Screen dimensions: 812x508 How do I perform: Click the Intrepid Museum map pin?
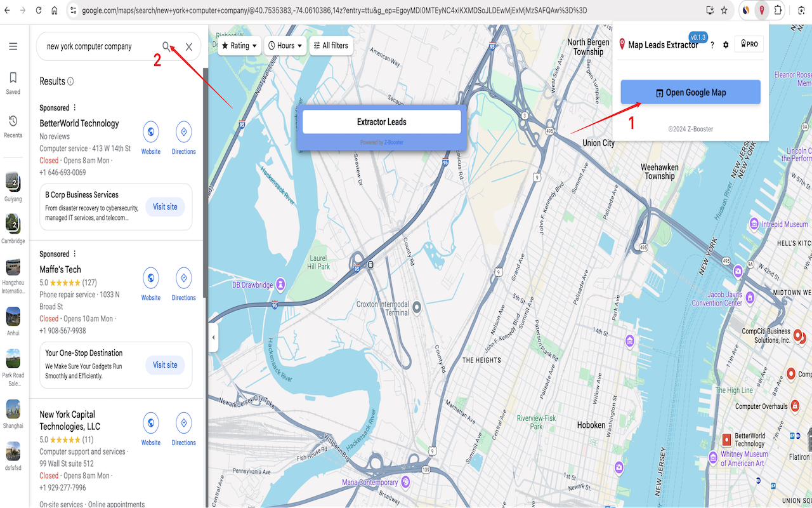[754, 224]
